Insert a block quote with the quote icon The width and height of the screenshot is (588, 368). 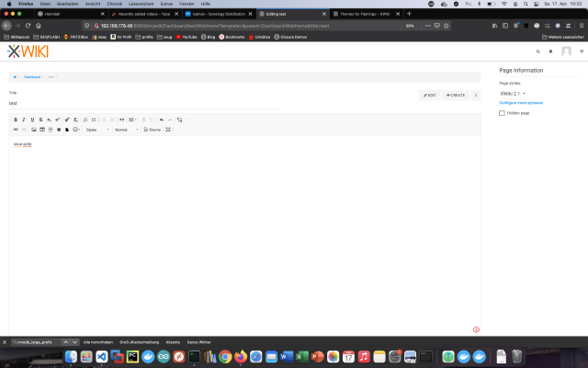point(121,120)
